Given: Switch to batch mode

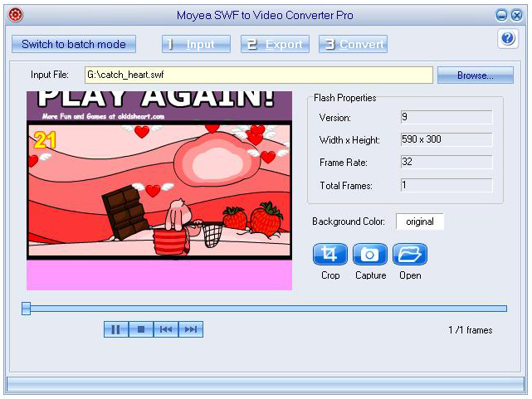Looking at the screenshot, I should tap(74, 44).
